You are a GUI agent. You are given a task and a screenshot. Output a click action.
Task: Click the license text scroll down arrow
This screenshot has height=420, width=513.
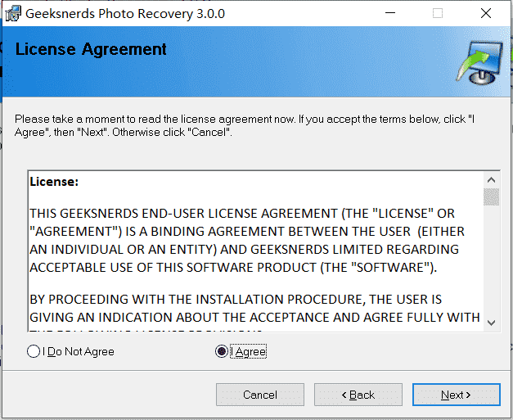click(x=491, y=323)
